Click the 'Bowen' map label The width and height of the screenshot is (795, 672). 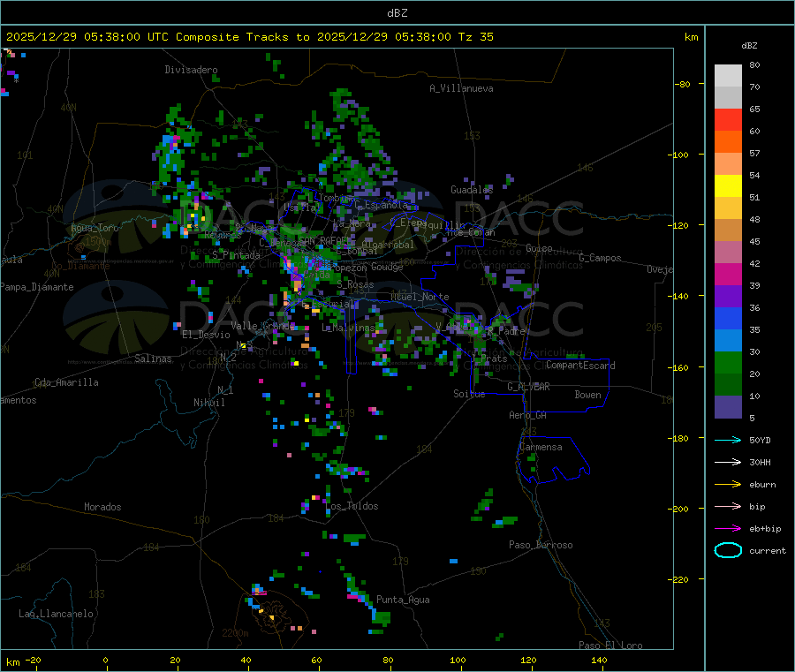point(587,395)
